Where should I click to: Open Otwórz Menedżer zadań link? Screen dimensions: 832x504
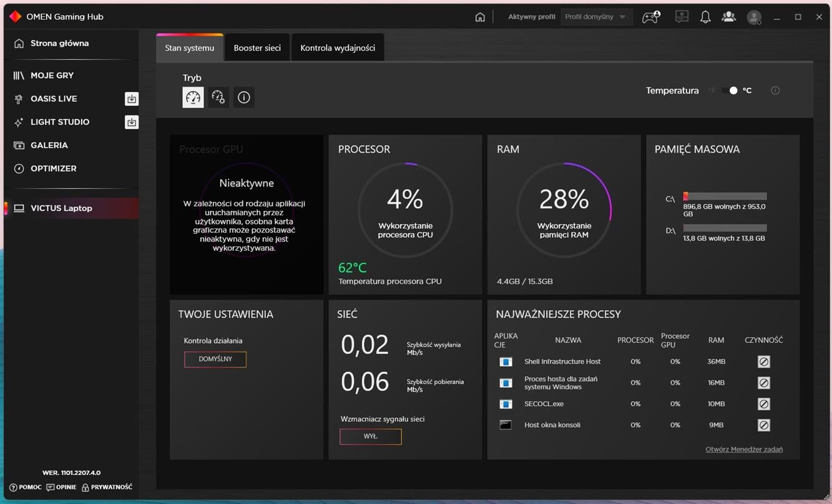(744, 449)
